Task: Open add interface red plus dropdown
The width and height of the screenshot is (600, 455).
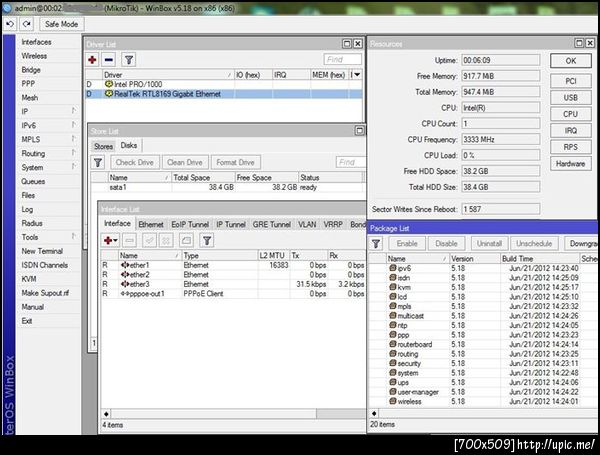Action: (111, 241)
